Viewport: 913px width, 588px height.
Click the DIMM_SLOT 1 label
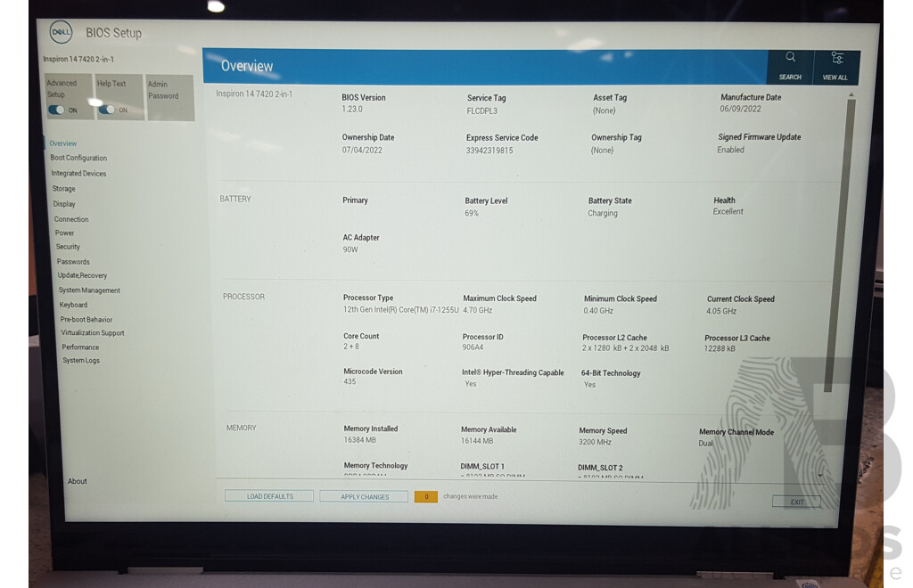(482, 467)
